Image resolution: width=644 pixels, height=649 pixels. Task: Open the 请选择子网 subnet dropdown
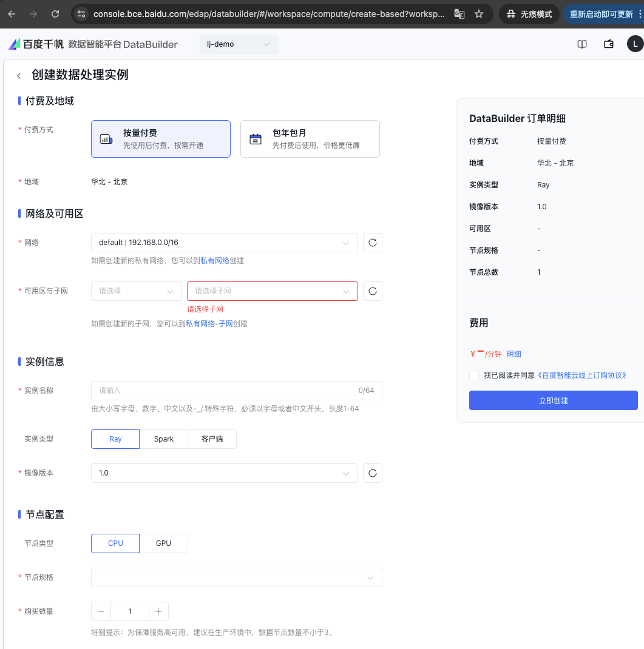click(x=272, y=291)
